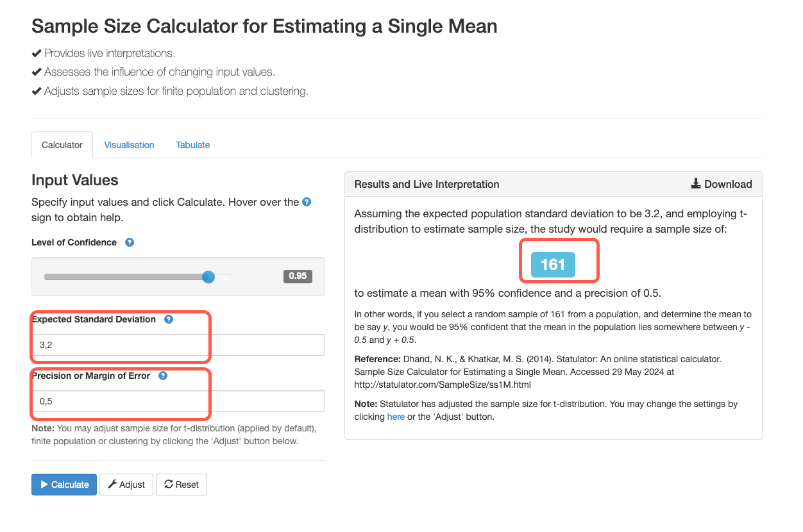Image resolution: width=803 pixels, height=532 pixels.
Task: Click the confidence level slider handle
Action: [208, 277]
